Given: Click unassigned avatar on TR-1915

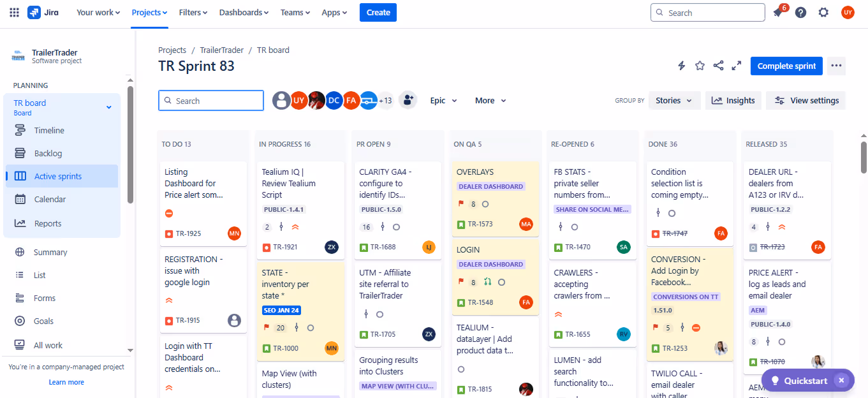Looking at the screenshot, I should pyautogui.click(x=234, y=320).
